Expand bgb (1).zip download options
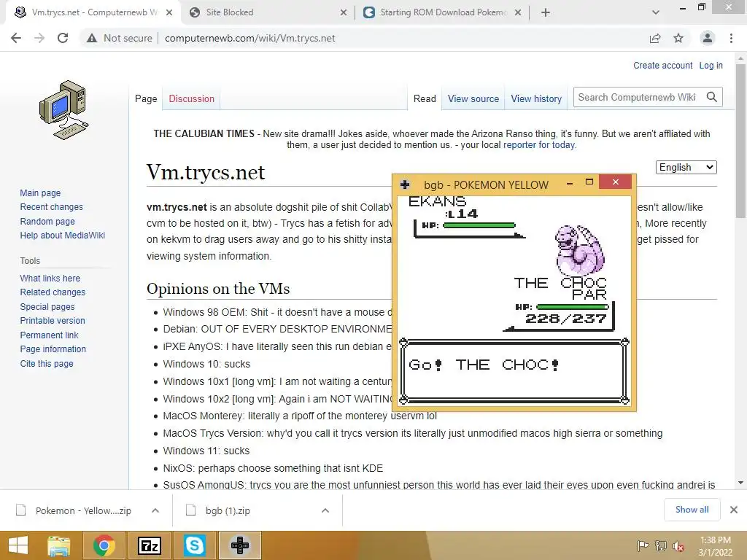747x560 pixels. (325, 510)
